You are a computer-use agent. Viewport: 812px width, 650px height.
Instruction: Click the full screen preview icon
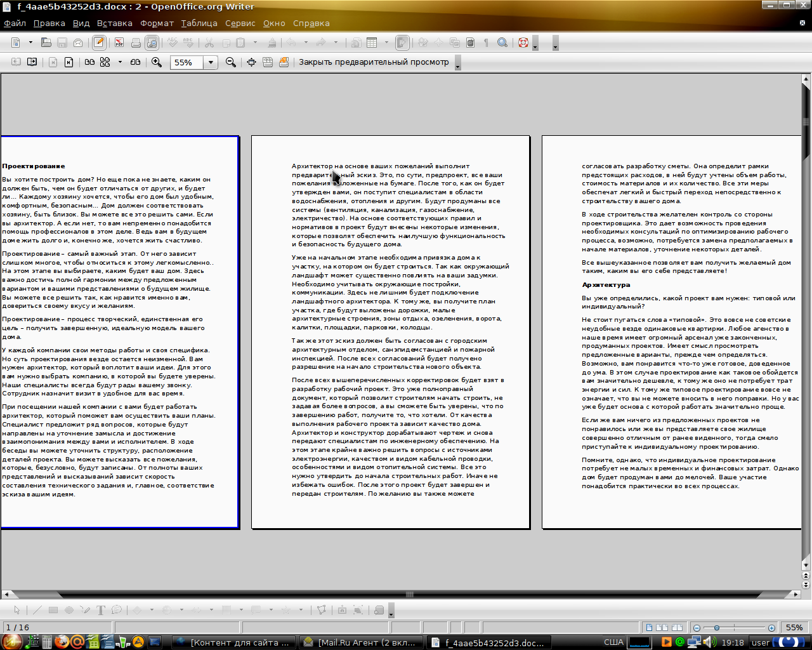click(x=251, y=62)
